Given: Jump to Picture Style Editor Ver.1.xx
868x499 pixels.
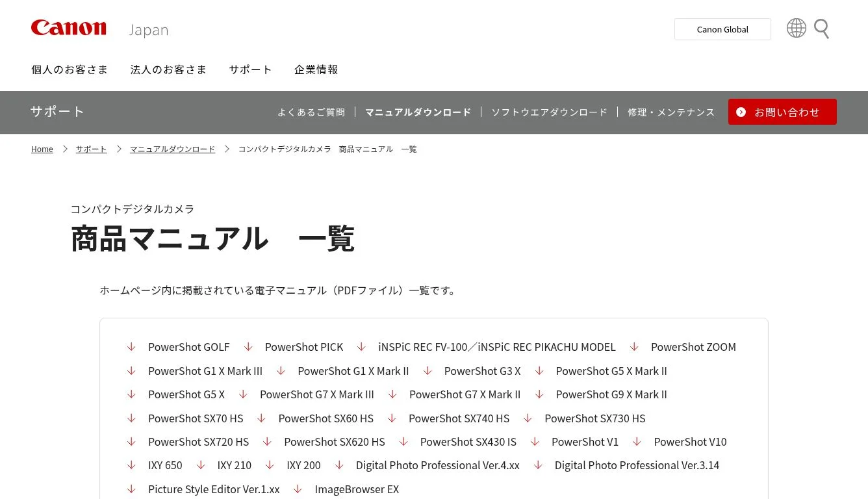Looking at the screenshot, I should click(214, 489).
